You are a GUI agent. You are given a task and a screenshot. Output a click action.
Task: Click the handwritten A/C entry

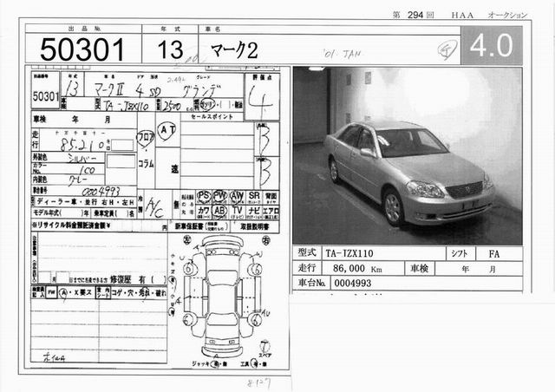point(154,208)
